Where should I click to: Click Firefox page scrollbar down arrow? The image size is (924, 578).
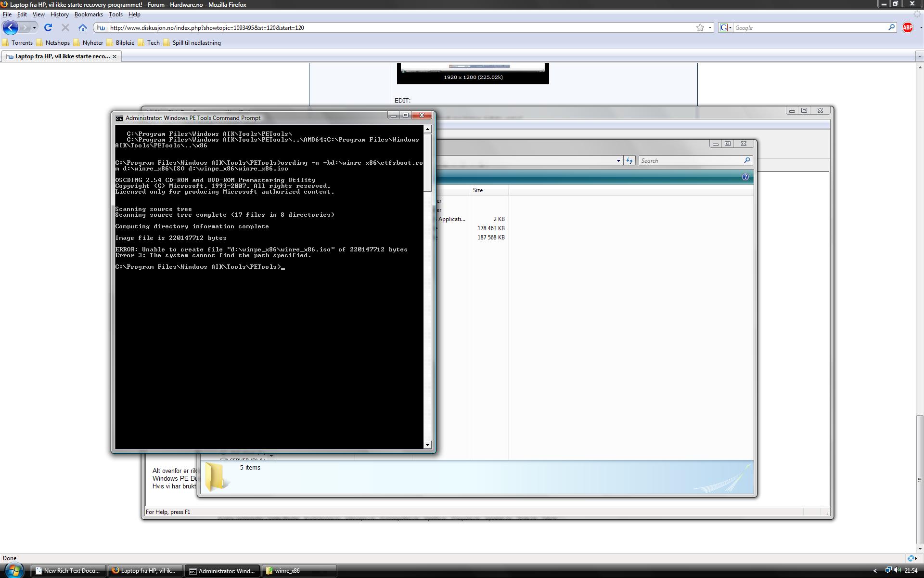point(920,549)
